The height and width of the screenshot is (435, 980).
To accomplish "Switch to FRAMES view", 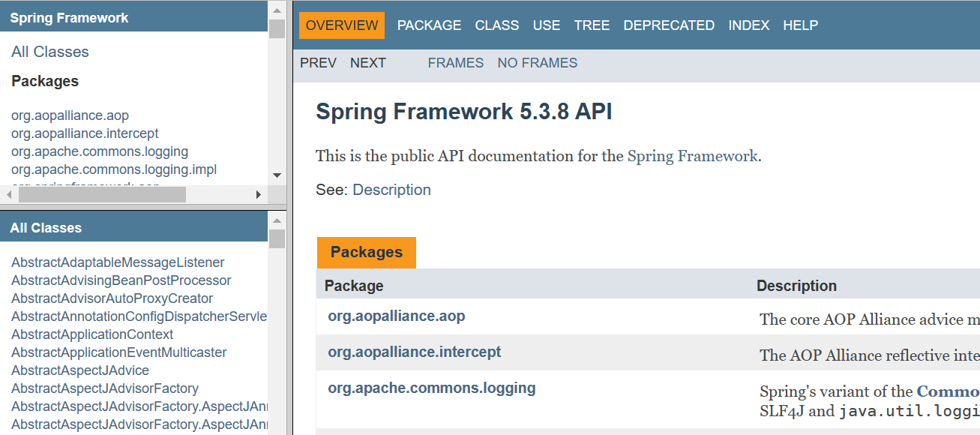I will 456,63.
